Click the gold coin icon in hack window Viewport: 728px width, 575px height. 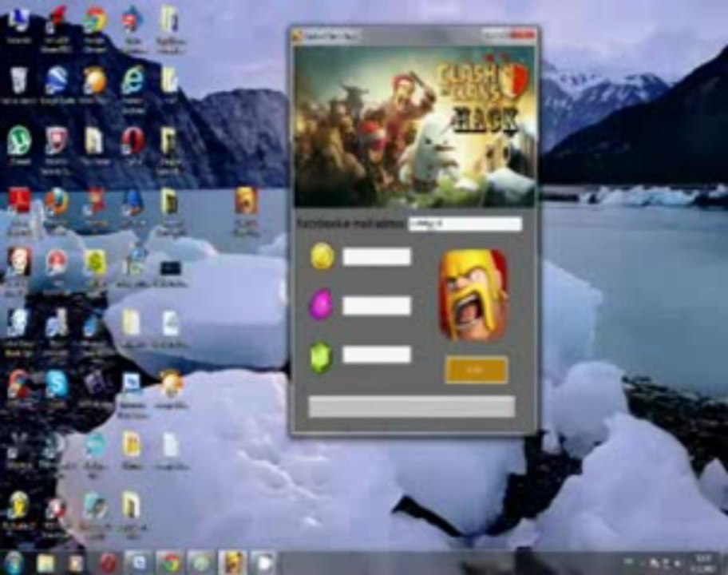pos(322,256)
